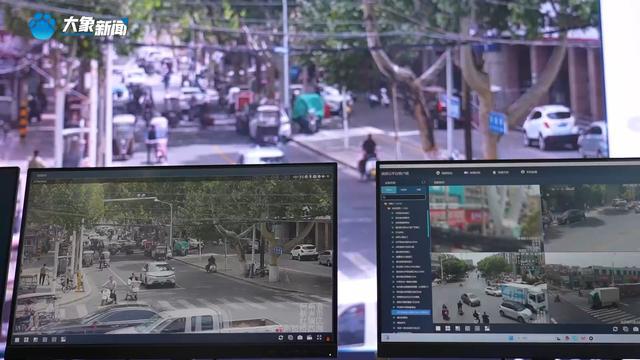Collapse the second-level group in camera tree
This screenshot has width=640, height=360.
389,208
